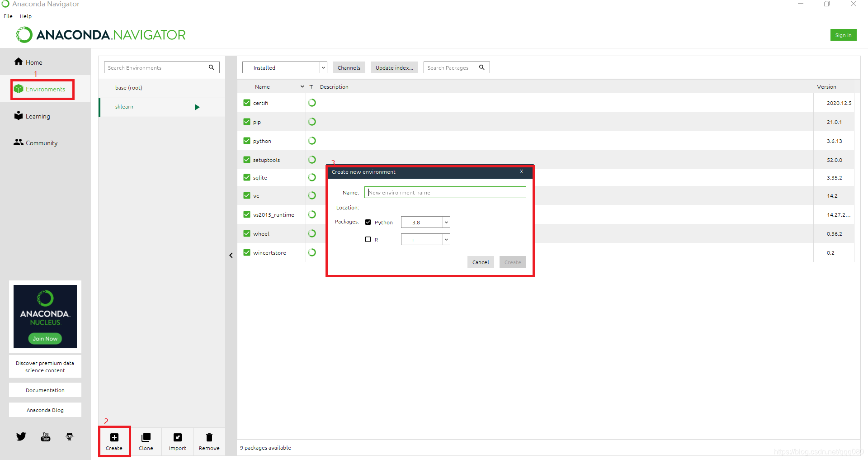The height and width of the screenshot is (460, 868).
Task: Click the sqlite package status icon
Action: pos(312,177)
